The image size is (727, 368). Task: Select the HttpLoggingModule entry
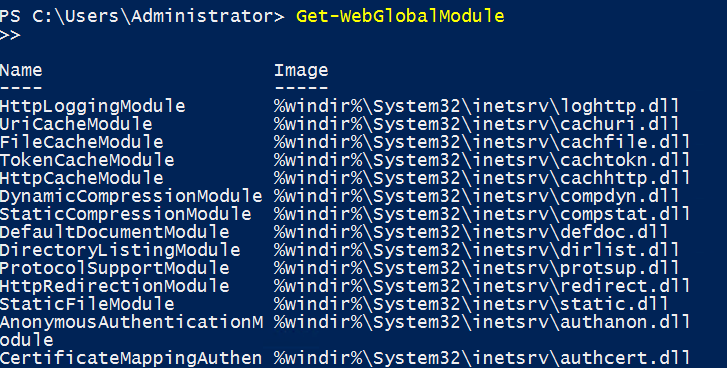click(92, 107)
